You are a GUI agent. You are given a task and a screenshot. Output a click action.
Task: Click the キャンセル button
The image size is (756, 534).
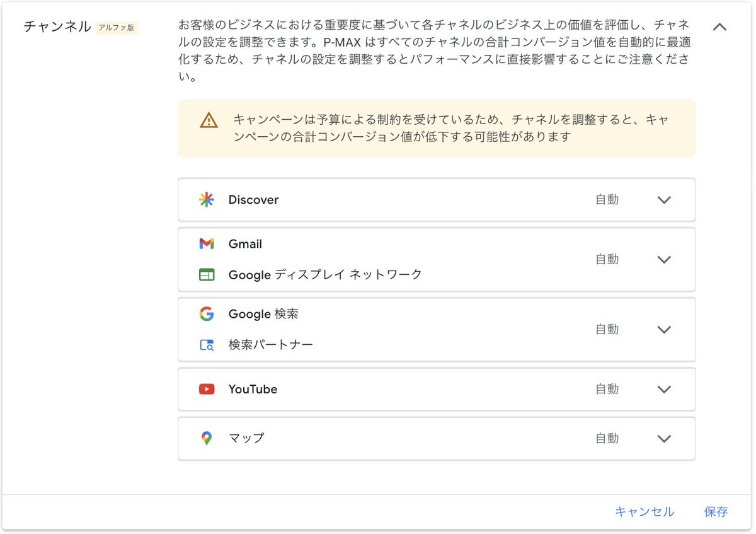(x=644, y=512)
